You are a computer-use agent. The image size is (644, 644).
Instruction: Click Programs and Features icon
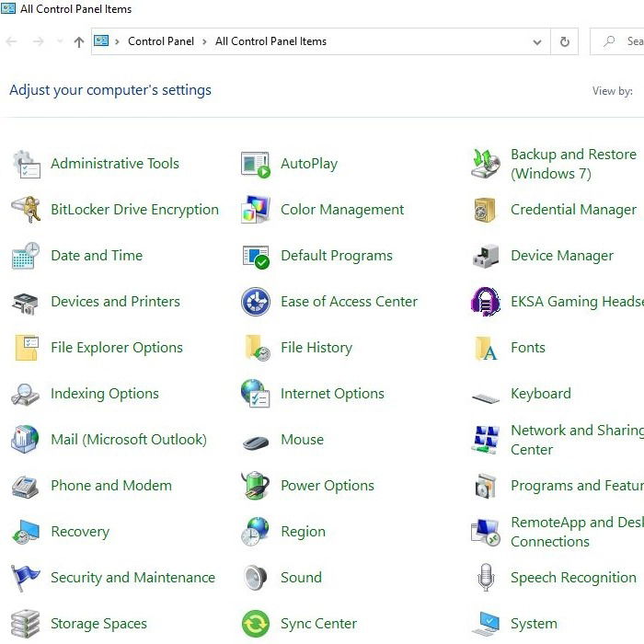point(486,486)
